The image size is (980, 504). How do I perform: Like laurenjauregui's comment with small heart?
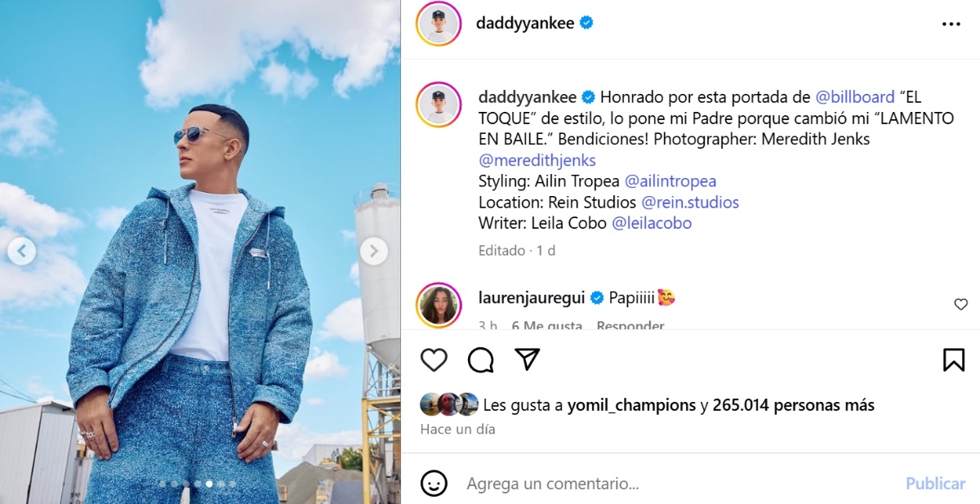pyautogui.click(x=961, y=305)
